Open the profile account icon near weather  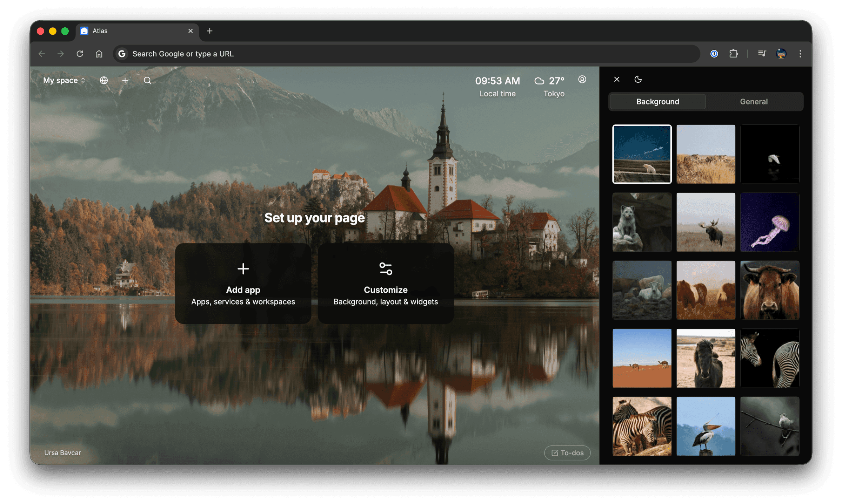(x=582, y=80)
